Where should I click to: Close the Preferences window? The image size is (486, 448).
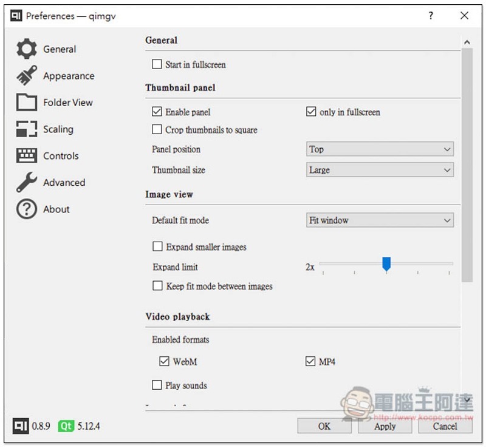click(464, 16)
